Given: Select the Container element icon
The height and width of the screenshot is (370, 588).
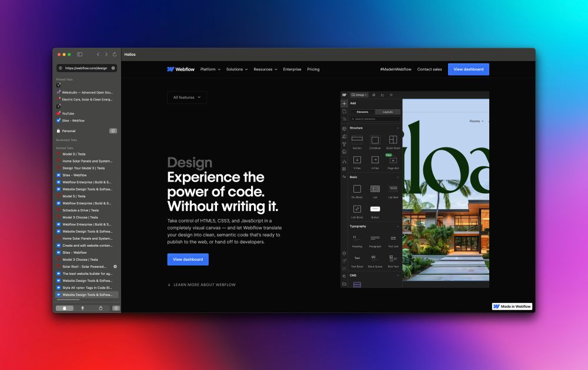Looking at the screenshot, I should point(375,140).
